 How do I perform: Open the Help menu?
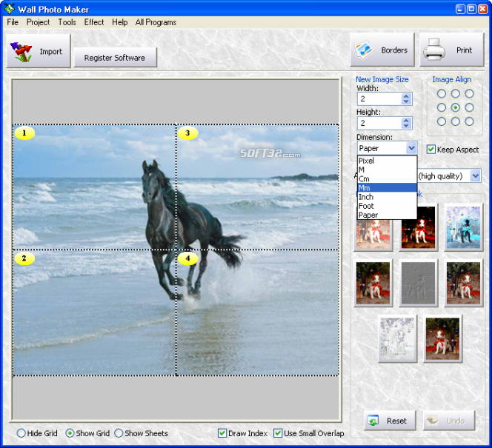(x=120, y=22)
